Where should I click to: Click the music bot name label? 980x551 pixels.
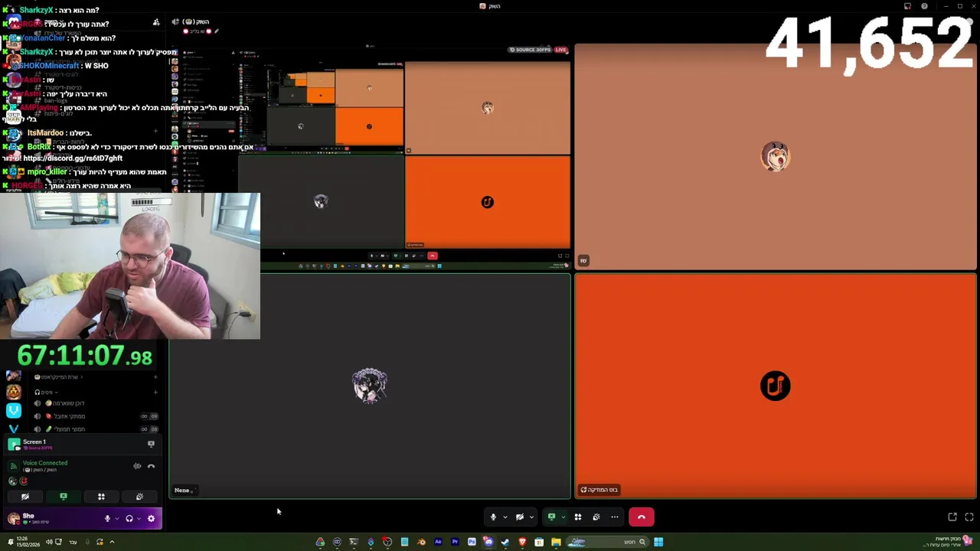(x=599, y=490)
